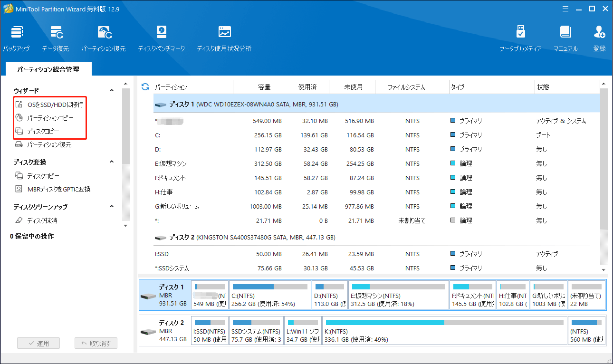This screenshot has width=613, height=364.
Task: Select ディスク 1 icon in disk map
Action: [148, 296]
